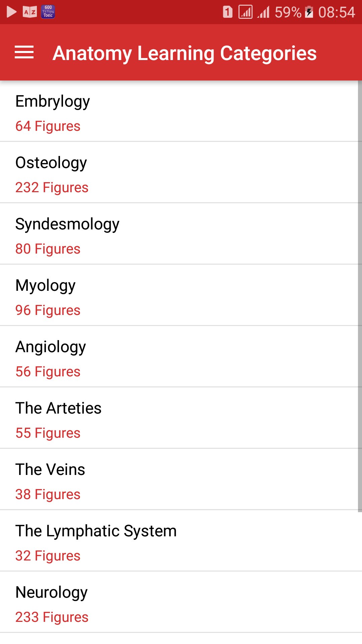The image size is (362, 644).
Task: Tap the boxed signal indicator icon
Action: tap(245, 12)
